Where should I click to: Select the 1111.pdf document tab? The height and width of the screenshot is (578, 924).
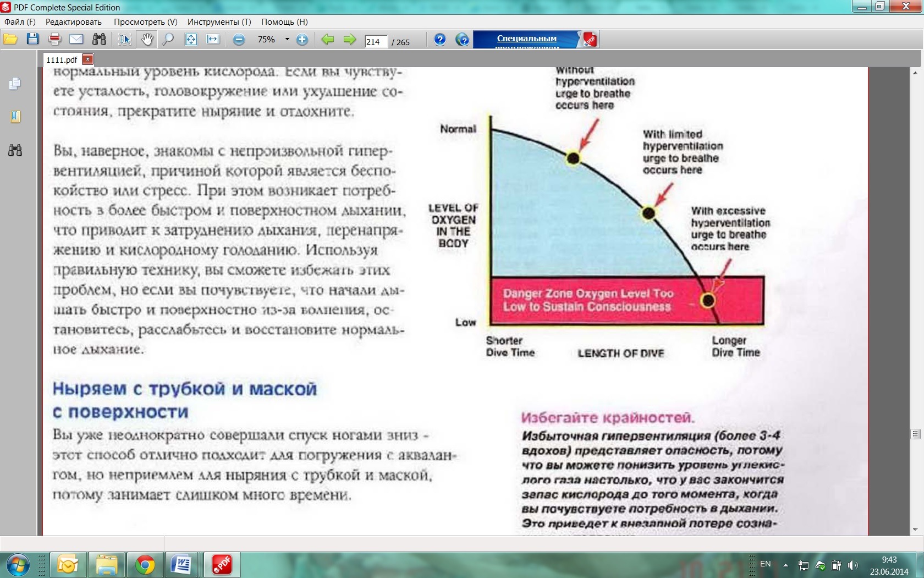click(x=62, y=59)
